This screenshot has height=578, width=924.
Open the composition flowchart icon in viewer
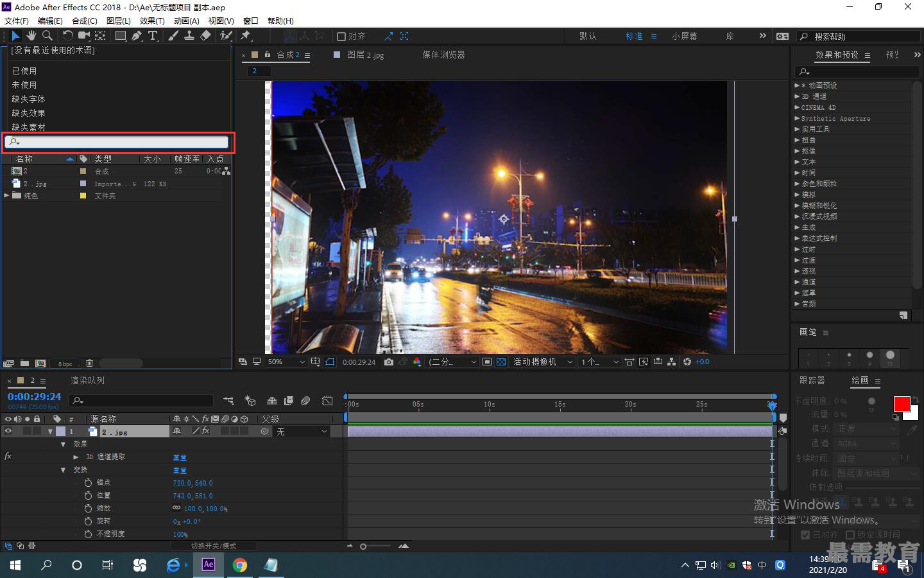671,362
